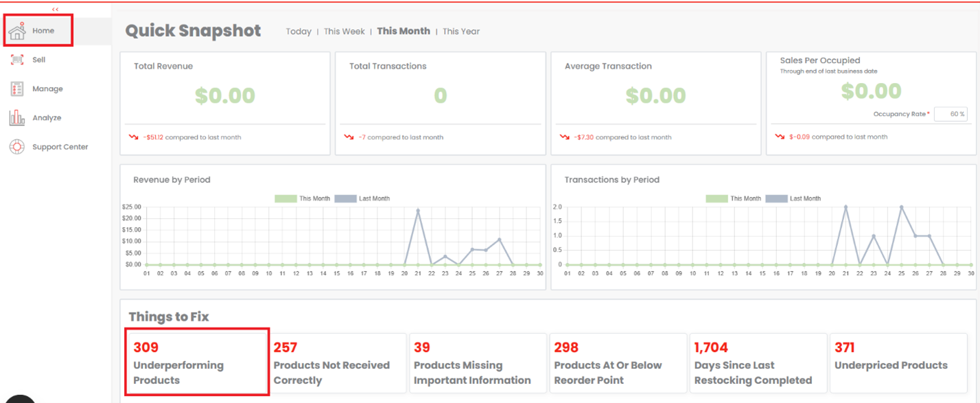Switch the snapshot to Today view
980x403 pixels.
click(x=299, y=31)
